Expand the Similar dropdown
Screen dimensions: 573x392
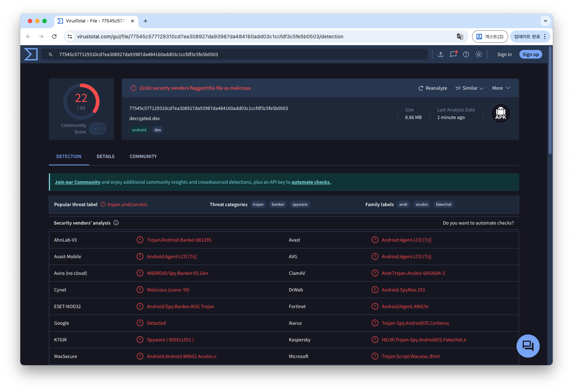pyautogui.click(x=469, y=88)
